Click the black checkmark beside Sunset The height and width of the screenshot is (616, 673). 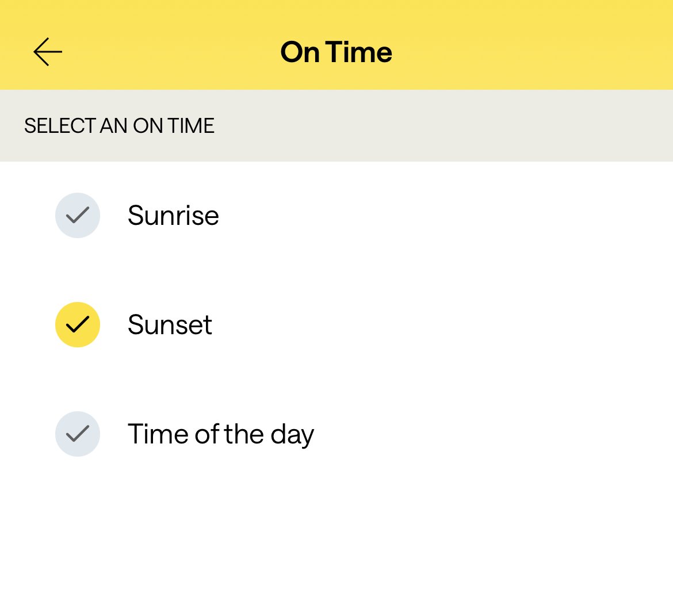[x=78, y=324]
